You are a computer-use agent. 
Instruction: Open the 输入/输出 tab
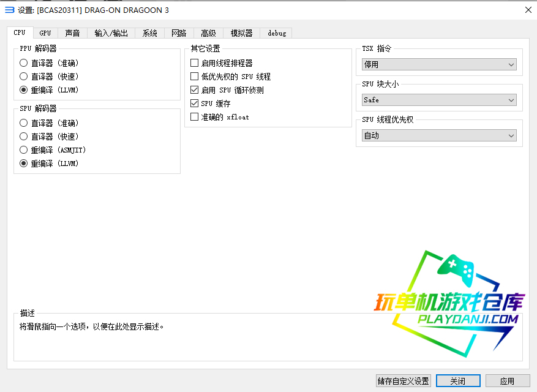(111, 33)
